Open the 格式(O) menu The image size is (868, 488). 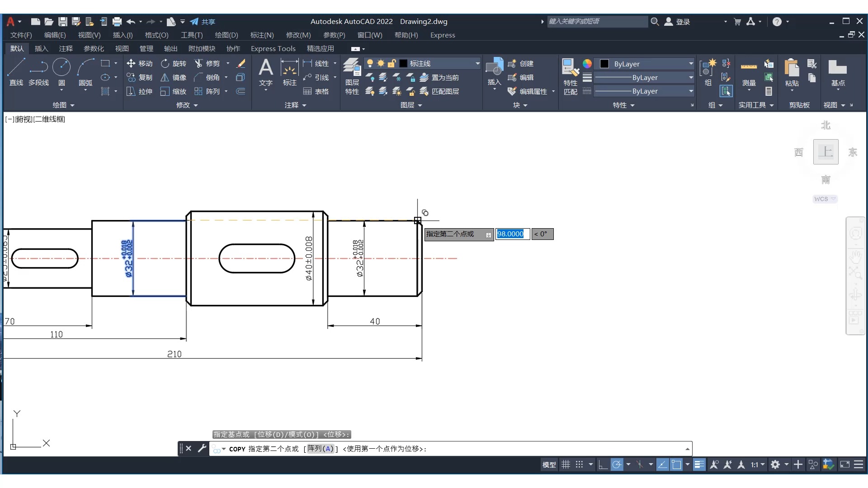point(156,35)
